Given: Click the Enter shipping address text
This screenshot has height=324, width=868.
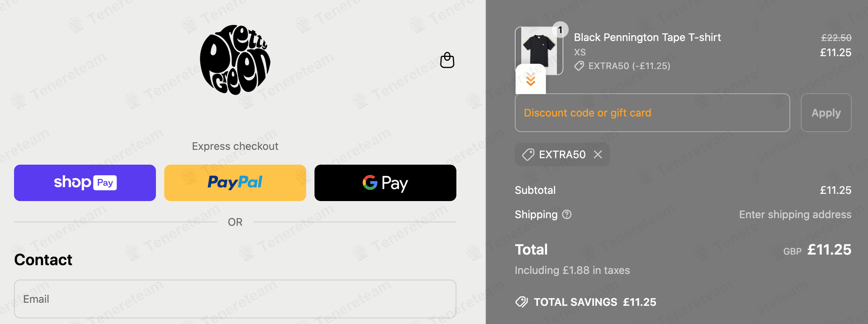Looking at the screenshot, I should tap(795, 214).
